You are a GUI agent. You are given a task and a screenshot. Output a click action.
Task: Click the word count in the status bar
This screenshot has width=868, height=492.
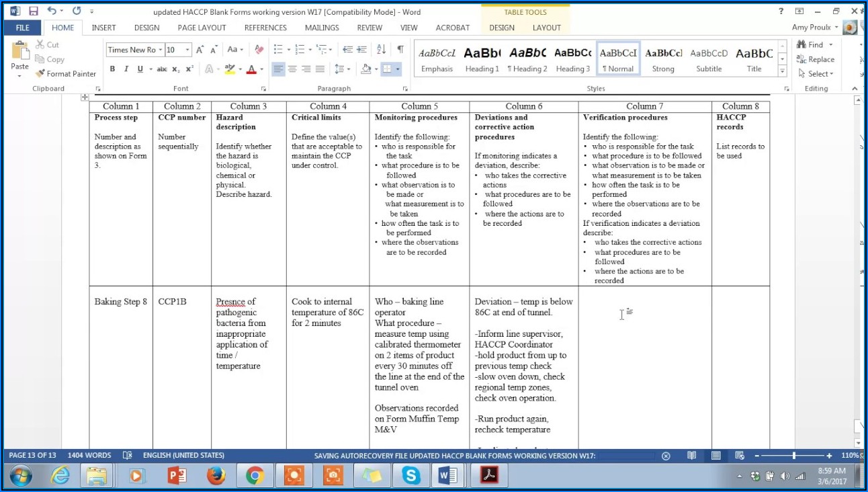[89, 456]
